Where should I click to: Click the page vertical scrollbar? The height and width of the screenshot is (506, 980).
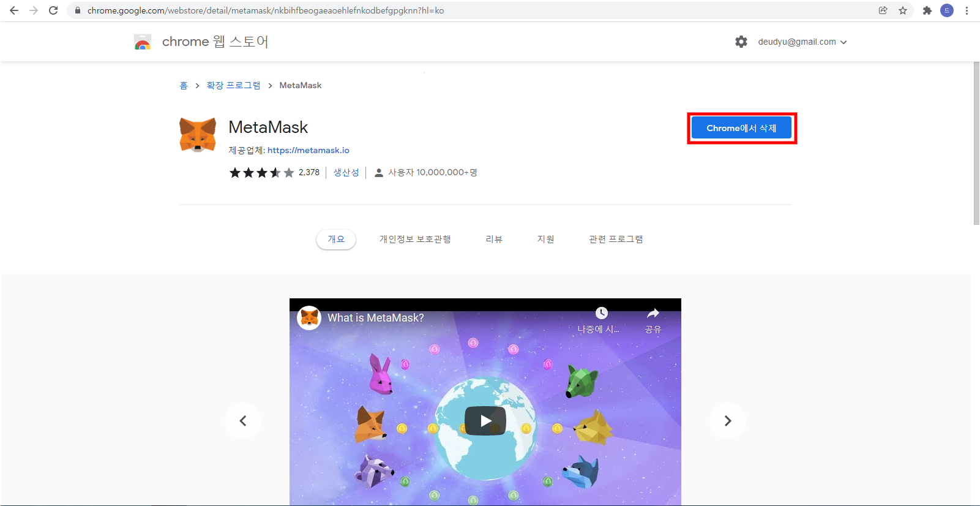[x=976, y=143]
